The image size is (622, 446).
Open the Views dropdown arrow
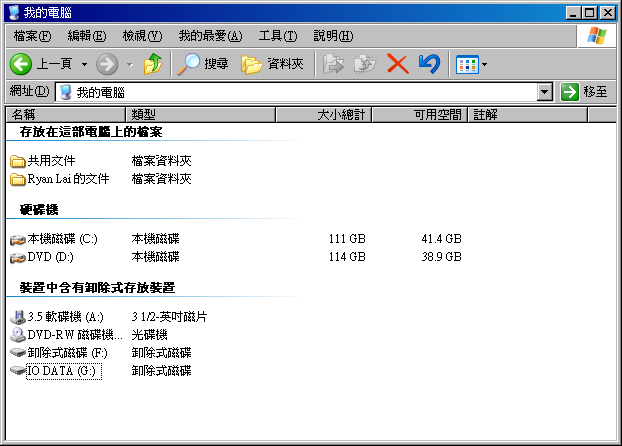[x=484, y=64]
